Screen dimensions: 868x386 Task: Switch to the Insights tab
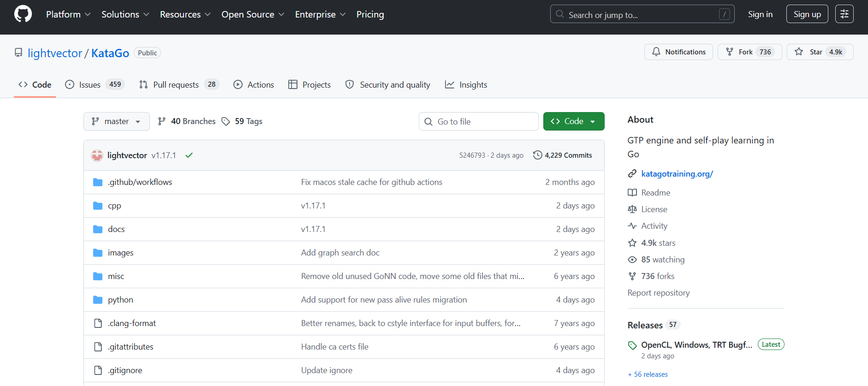tap(466, 84)
